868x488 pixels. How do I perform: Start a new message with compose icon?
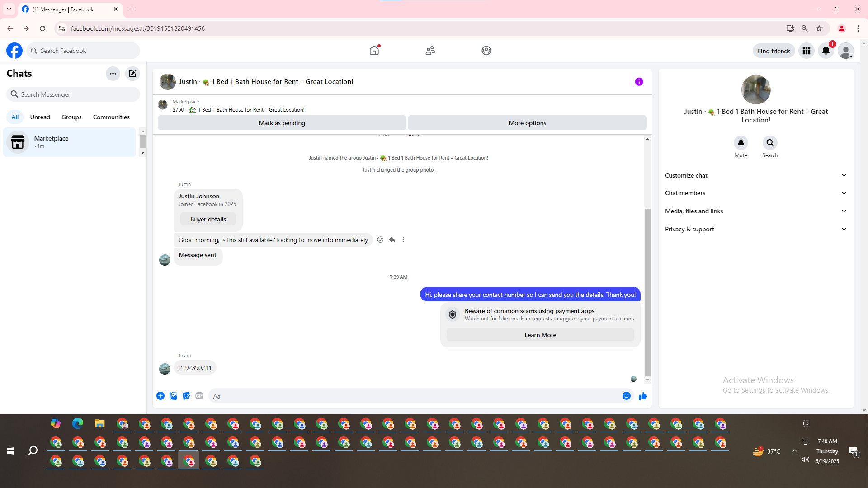[132, 74]
